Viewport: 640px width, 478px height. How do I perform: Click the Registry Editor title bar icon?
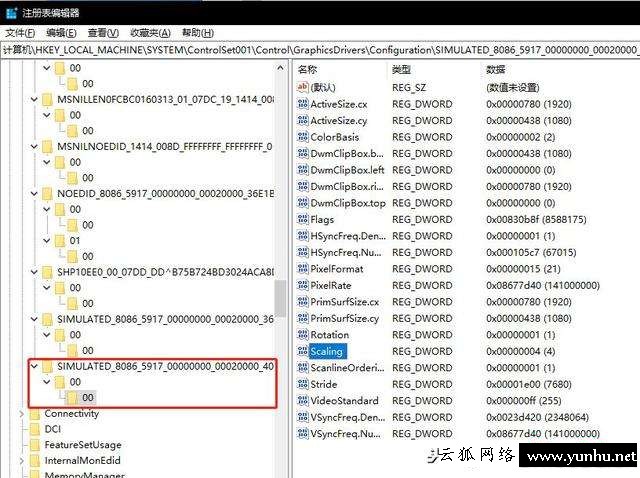coord(11,13)
